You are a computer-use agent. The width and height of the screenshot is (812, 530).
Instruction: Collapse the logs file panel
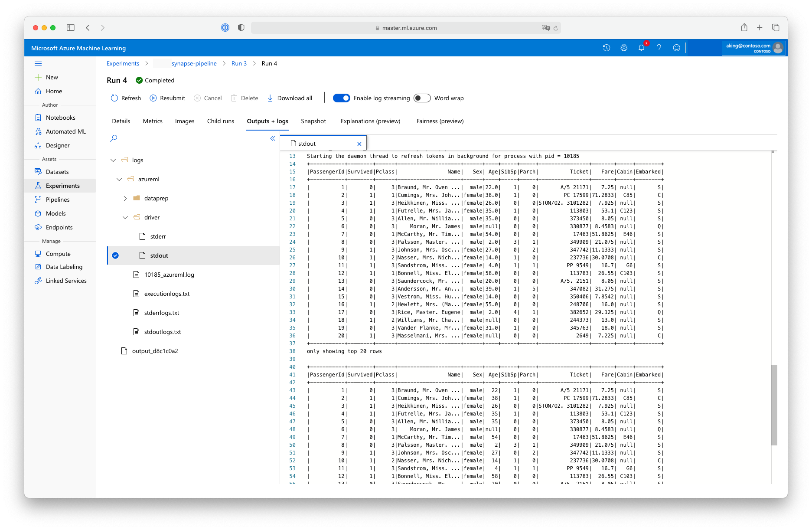[x=273, y=138]
